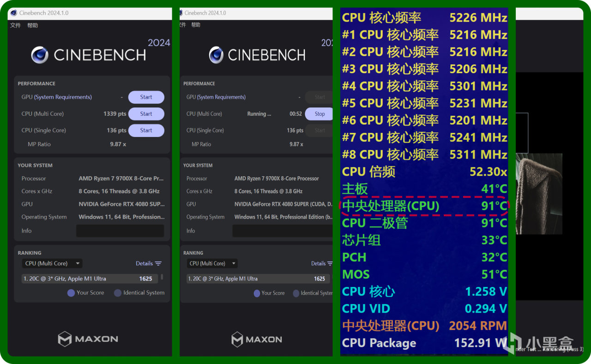The image size is (591, 364).
Task: Click the disabled GPU Start button in middle window
Action: 320,97
